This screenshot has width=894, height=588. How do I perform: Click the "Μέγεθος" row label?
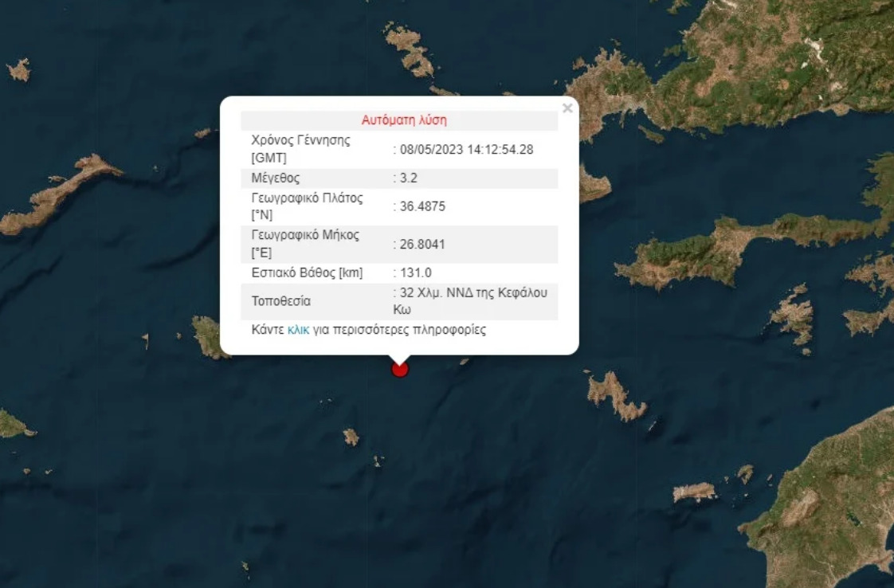click(x=276, y=178)
